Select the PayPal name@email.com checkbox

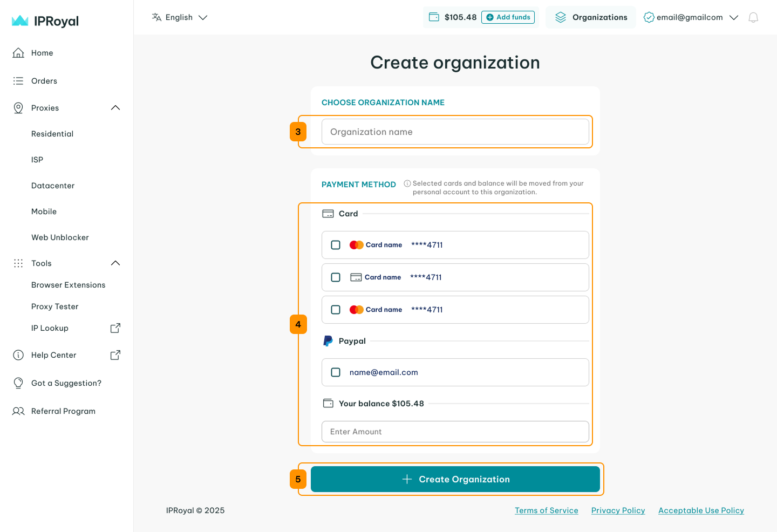pos(336,372)
